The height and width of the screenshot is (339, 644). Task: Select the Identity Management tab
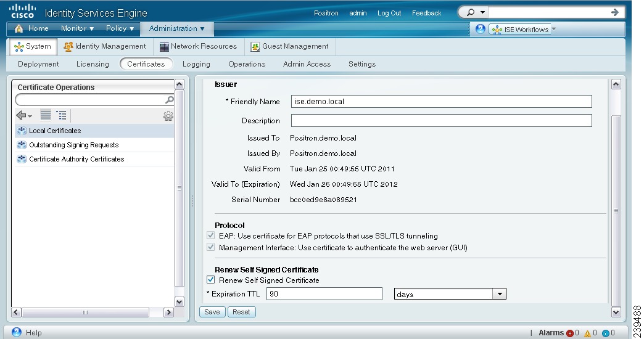pos(105,46)
